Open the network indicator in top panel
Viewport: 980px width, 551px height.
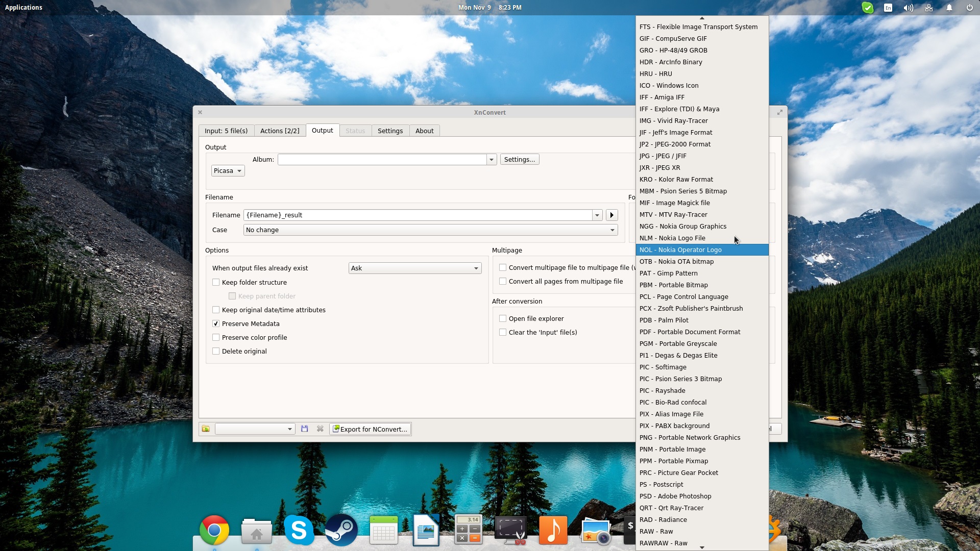pyautogui.click(x=929, y=8)
